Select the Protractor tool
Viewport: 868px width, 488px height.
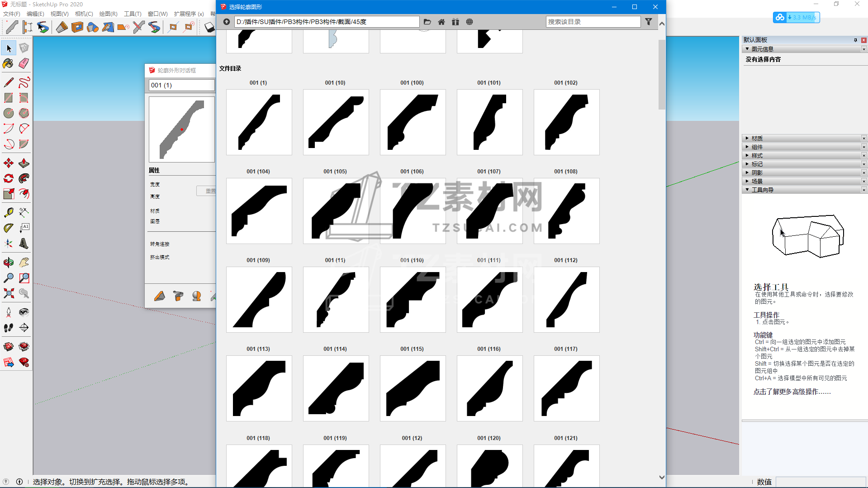(x=9, y=228)
